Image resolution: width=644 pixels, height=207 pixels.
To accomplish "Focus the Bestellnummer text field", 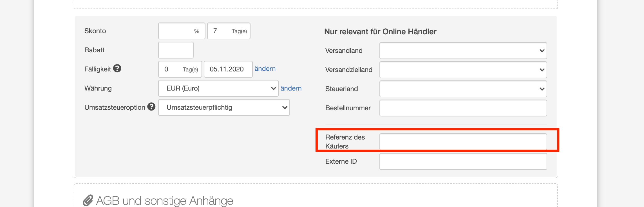I will click(463, 108).
